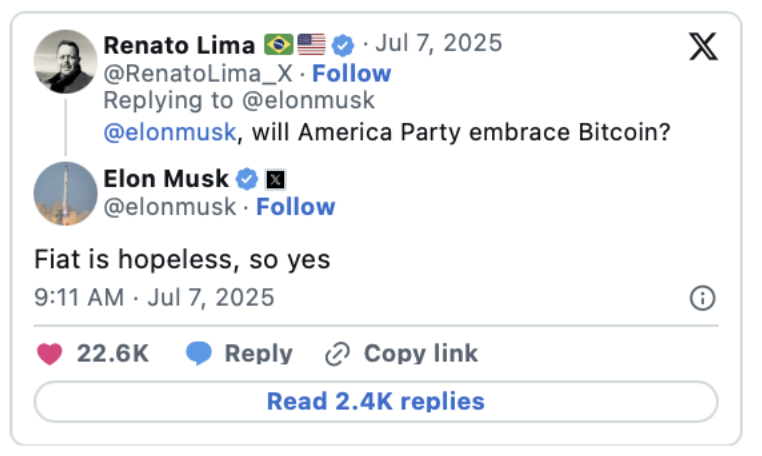
Task: Click the reply speech bubble icon
Action: pos(199,354)
